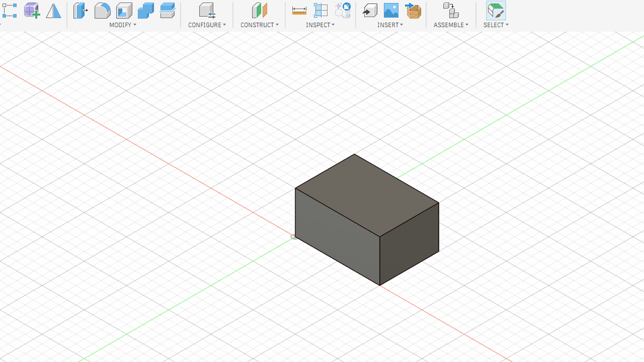This screenshot has width=644, height=362.
Task: Click the Rectangular Pattern tool icon
Action: pyautogui.click(x=10, y=10)
